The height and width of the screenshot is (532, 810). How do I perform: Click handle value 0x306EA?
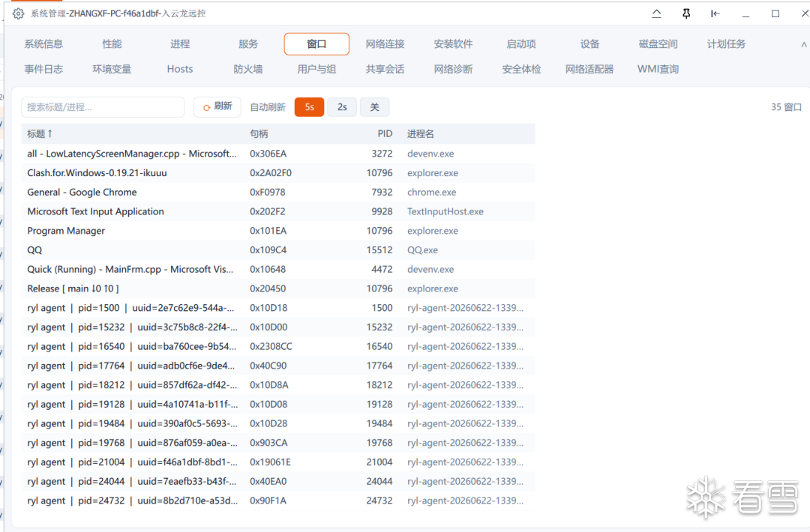tap(268, 154)
